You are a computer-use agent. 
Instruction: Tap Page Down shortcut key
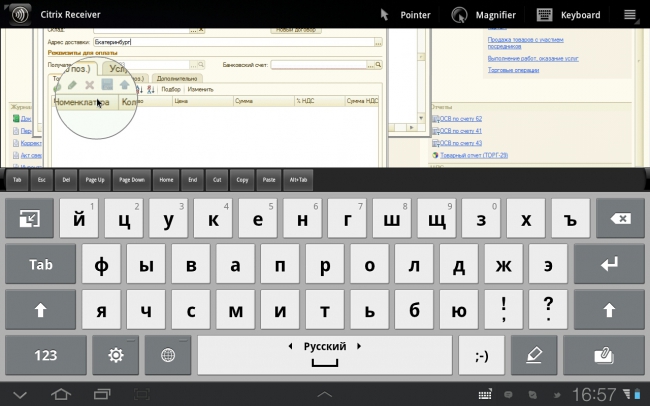pyautogui.click(x=132, y=180)
